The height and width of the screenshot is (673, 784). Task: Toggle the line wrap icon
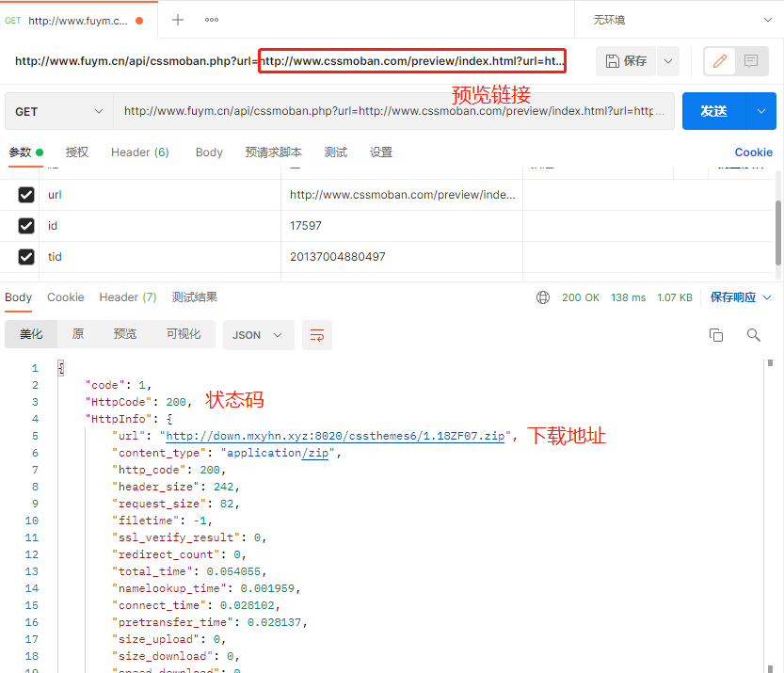317,335
